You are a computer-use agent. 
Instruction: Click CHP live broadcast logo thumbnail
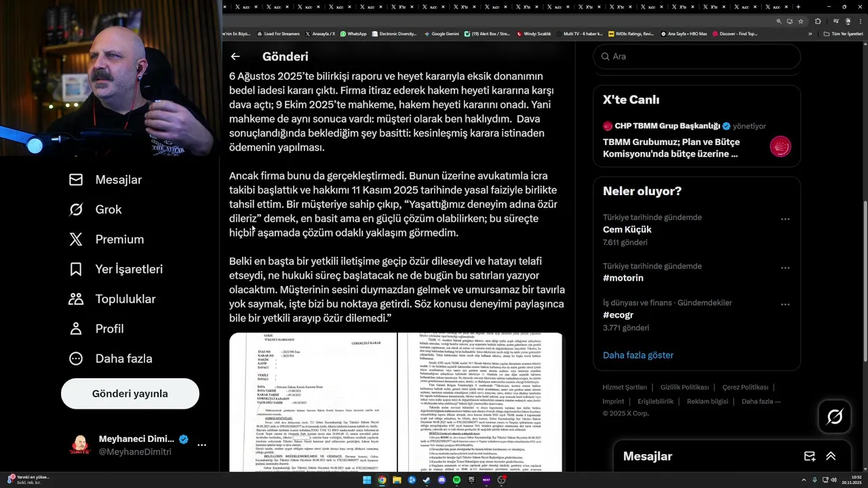pyautogui.click(x=781, y=146)
